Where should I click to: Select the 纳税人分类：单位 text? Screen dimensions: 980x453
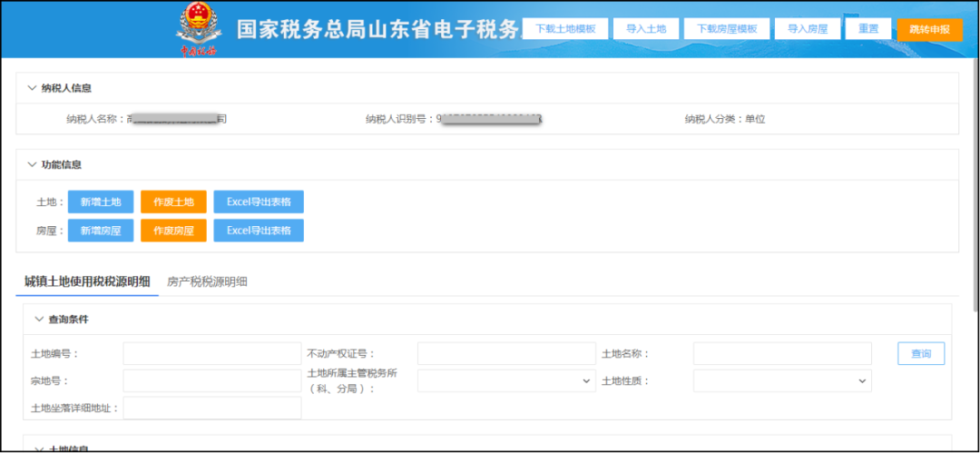tap(724, 120)
